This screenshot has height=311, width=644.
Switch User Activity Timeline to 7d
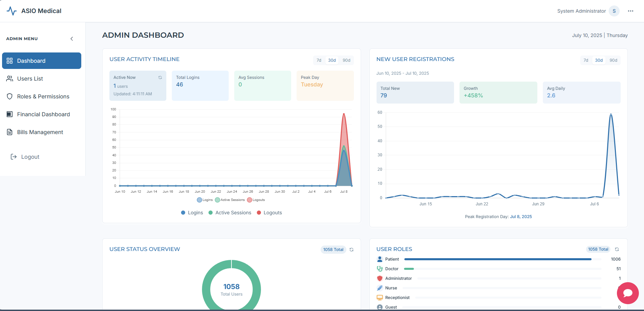[319, 60]
